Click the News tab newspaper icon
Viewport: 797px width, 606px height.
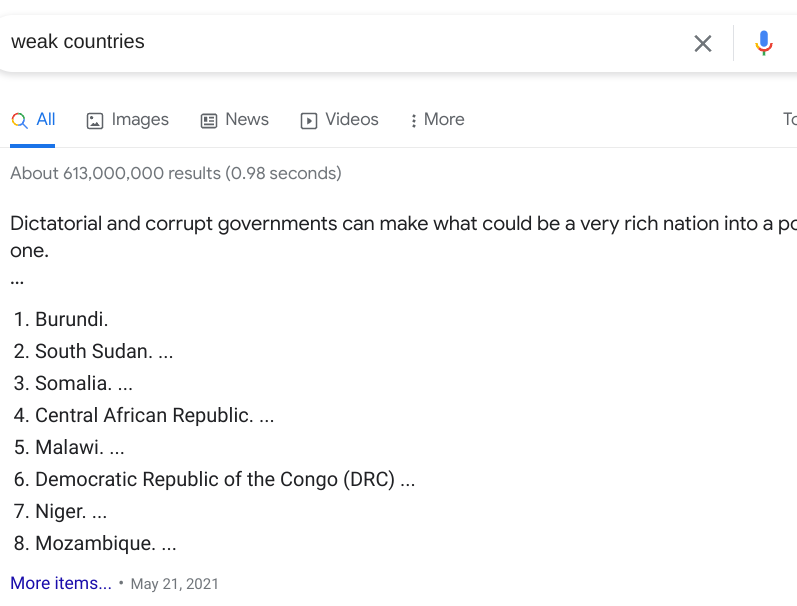(208, 120)
